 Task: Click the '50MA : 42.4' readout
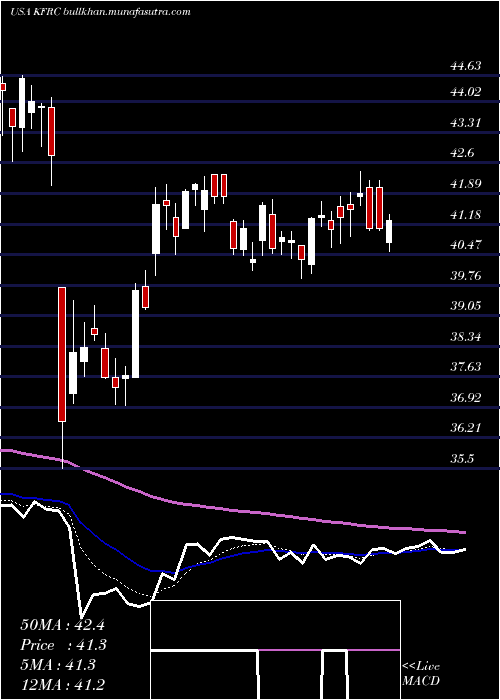(62, 625)
